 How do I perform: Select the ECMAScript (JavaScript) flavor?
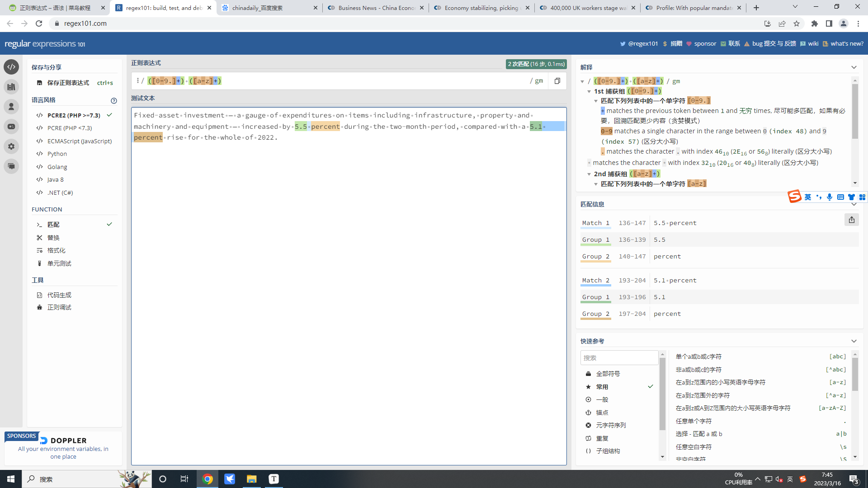[x=79, y=141]
